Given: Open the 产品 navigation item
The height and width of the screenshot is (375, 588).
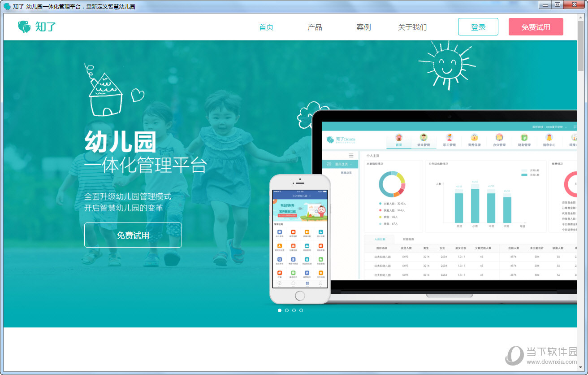Looking at the screenshot, I should tap(315, 27).
